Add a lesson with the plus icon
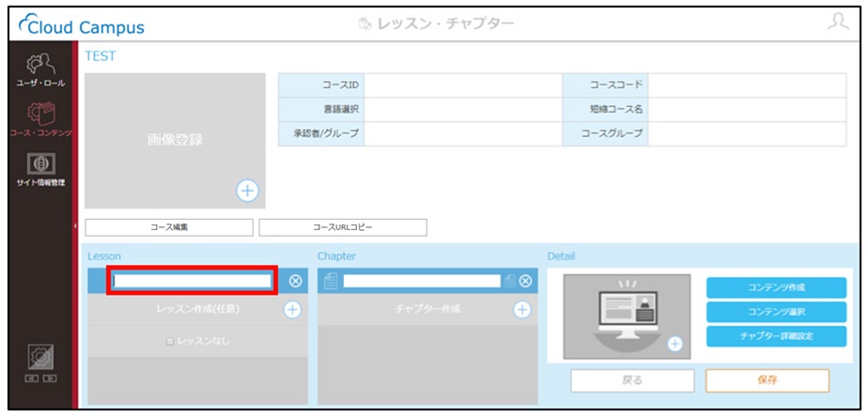 [292, 310]
